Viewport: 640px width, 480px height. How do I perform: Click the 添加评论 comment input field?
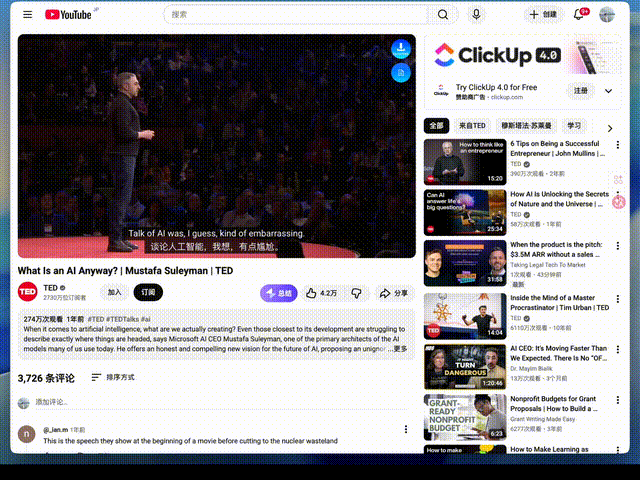221,402
